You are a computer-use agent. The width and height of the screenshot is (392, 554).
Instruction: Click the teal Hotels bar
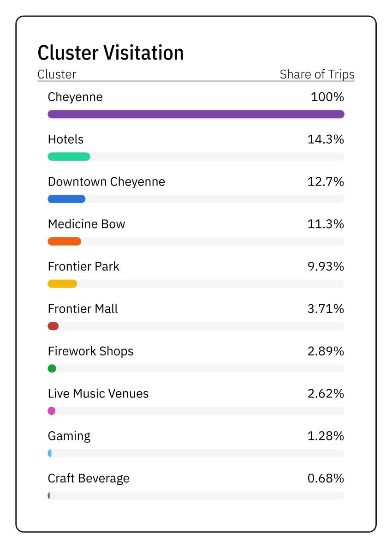tap(69, 157)
